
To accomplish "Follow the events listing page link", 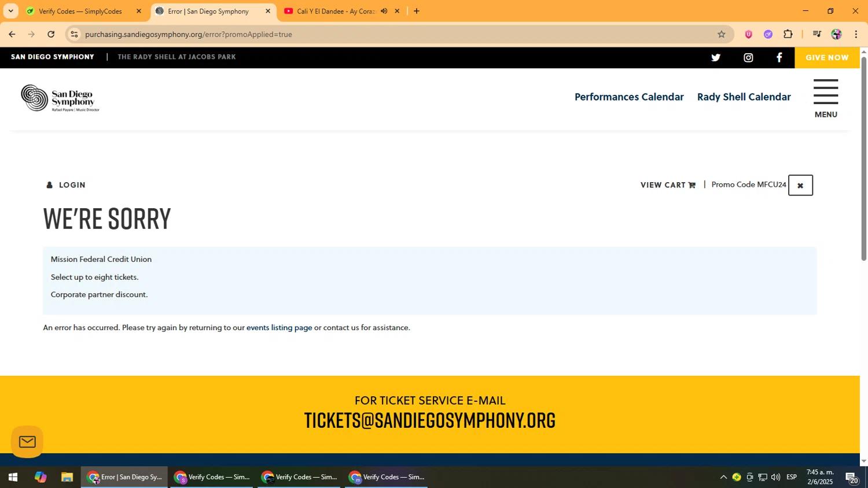I will coord(279,327).
